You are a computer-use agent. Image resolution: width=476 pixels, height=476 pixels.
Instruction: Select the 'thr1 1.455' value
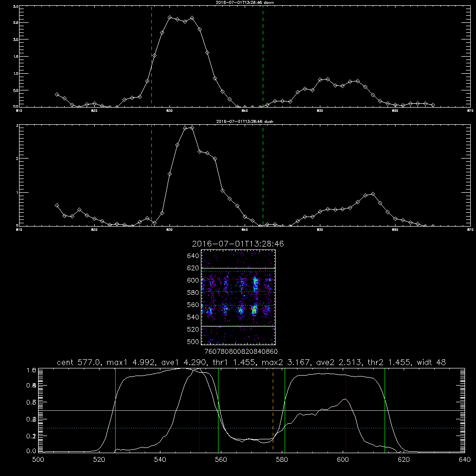[x=234, y=362]
